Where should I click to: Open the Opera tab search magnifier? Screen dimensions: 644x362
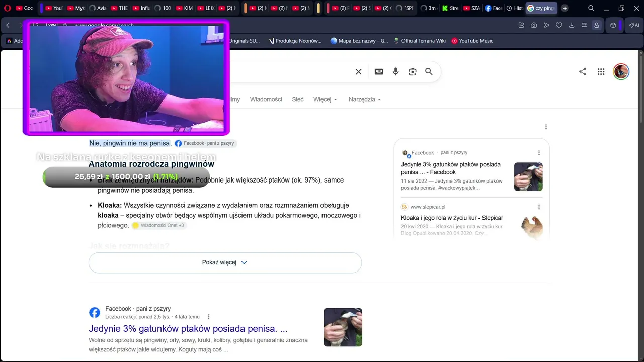[591, 8]
